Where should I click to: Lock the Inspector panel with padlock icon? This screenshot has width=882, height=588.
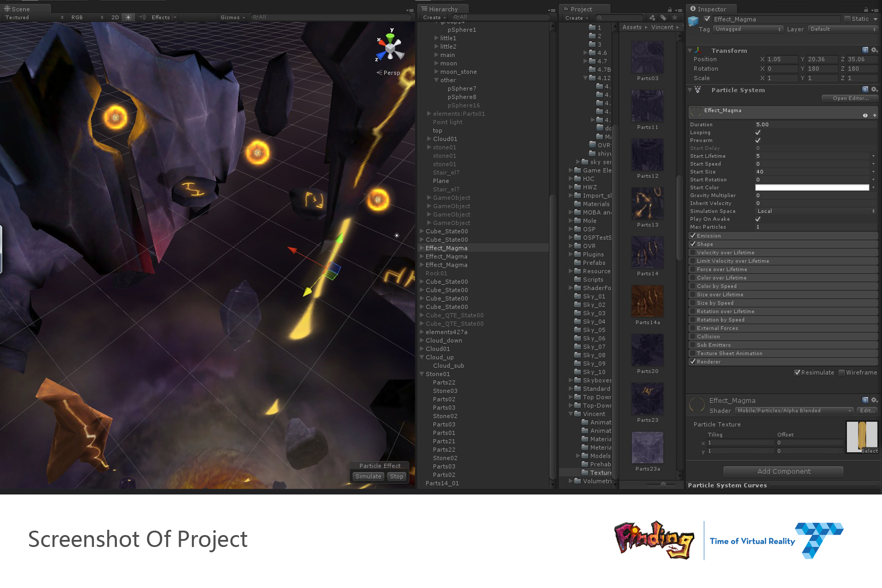(866, 9)
